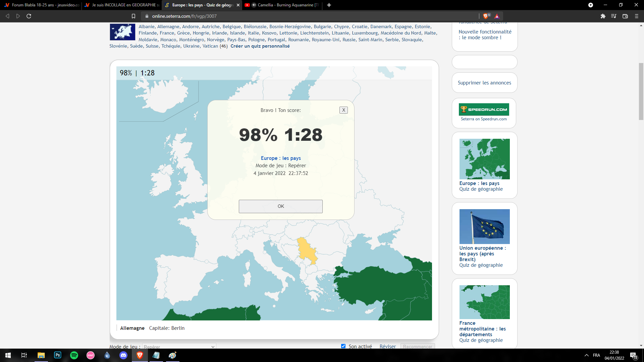Open the Windows Start menu
This screenshot has height=362, width=644.
tap(8, 355)
